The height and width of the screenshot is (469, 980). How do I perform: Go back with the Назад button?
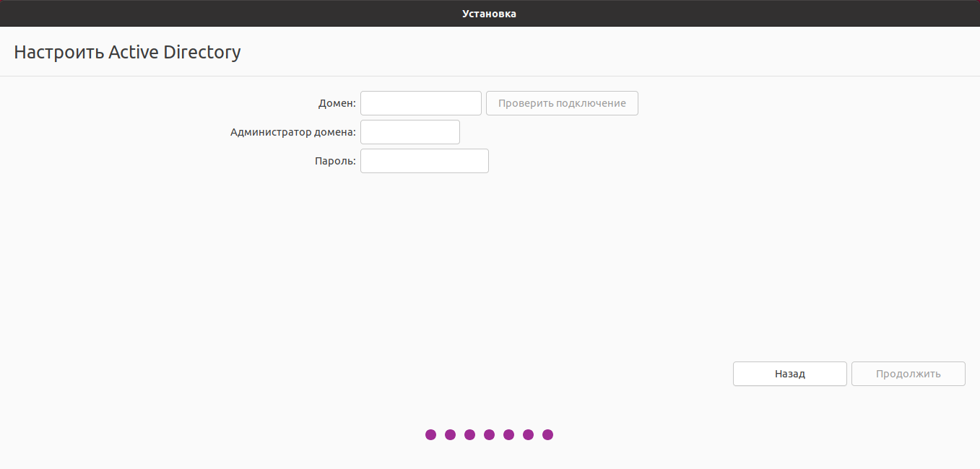coord(789,374)
